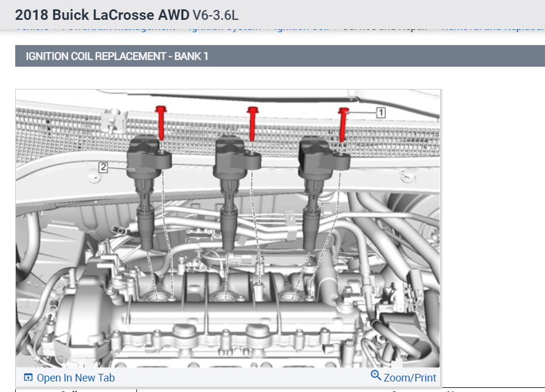Click the Open In New Tab icon
Image resolution: width=545 pixels, height=392 pixels.
coord(28,377)
